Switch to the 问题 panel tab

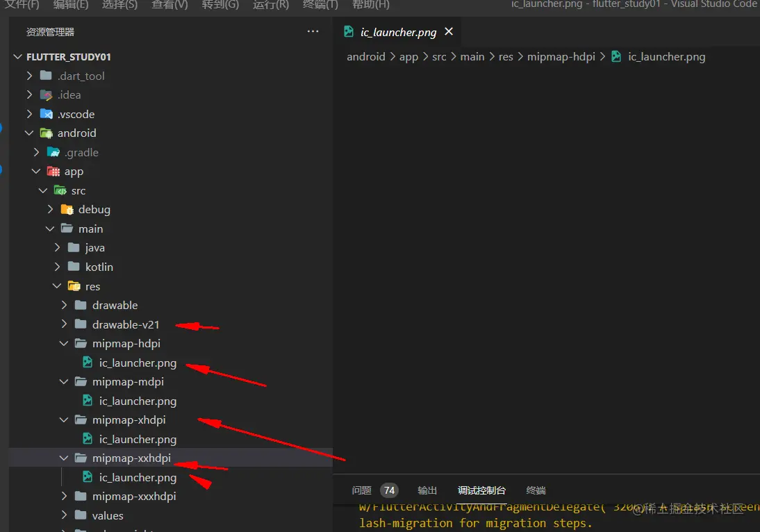tap(361, 490)
